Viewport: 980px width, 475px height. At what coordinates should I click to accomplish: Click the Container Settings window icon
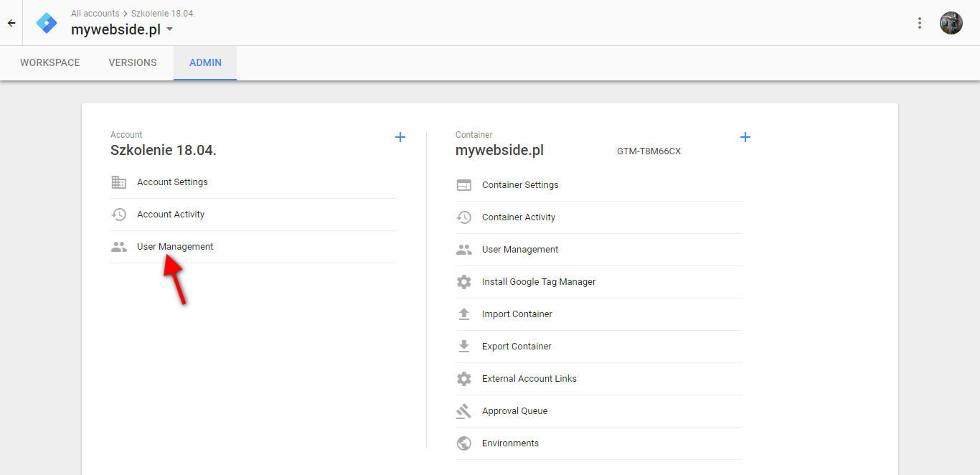[x=464, y=185]
